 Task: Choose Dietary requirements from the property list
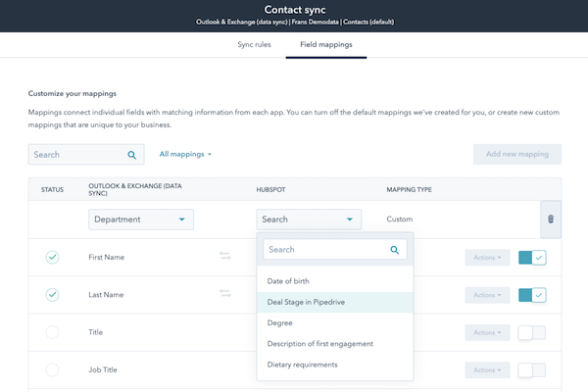coord(335,365)
